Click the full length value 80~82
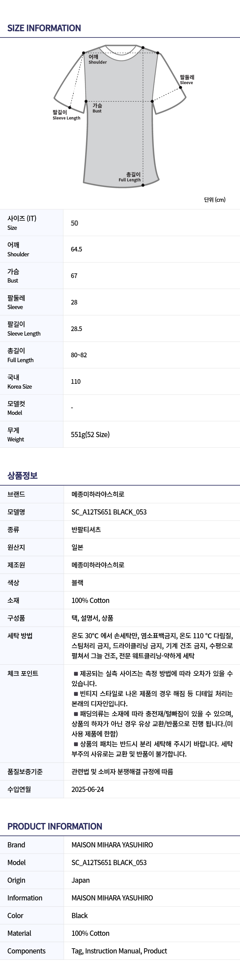 [x=79, y=355]
